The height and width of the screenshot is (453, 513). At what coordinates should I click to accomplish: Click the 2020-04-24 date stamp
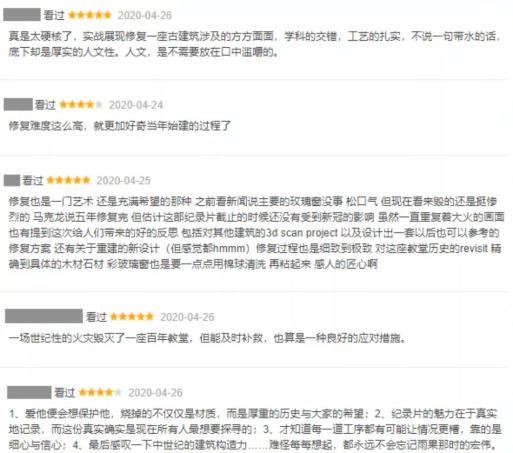136,105
